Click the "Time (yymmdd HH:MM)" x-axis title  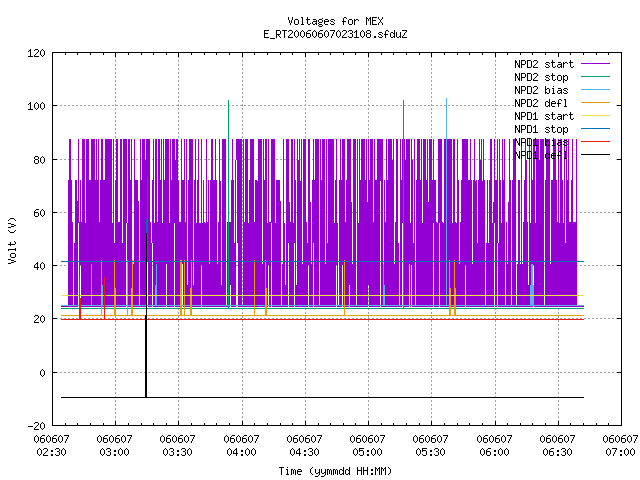[335, 471]
